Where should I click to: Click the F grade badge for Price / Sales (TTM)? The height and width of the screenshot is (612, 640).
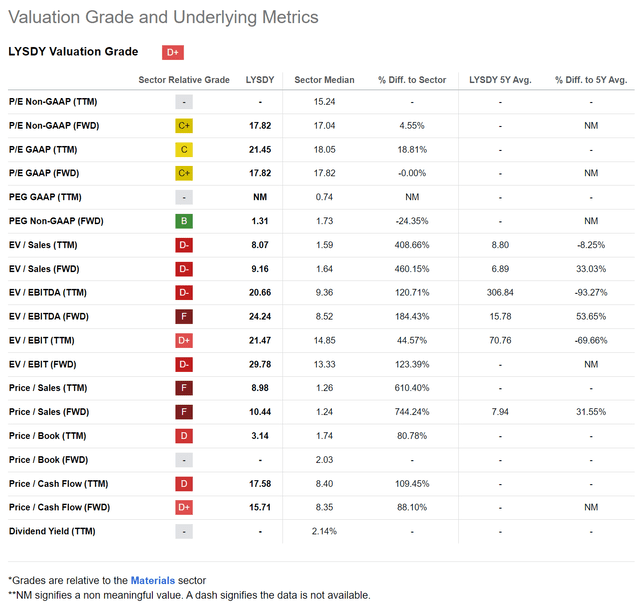184,388
